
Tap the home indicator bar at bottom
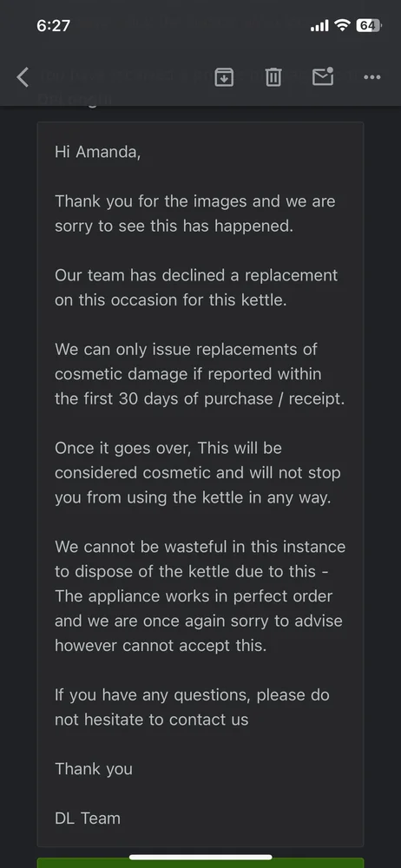point(200,857)
